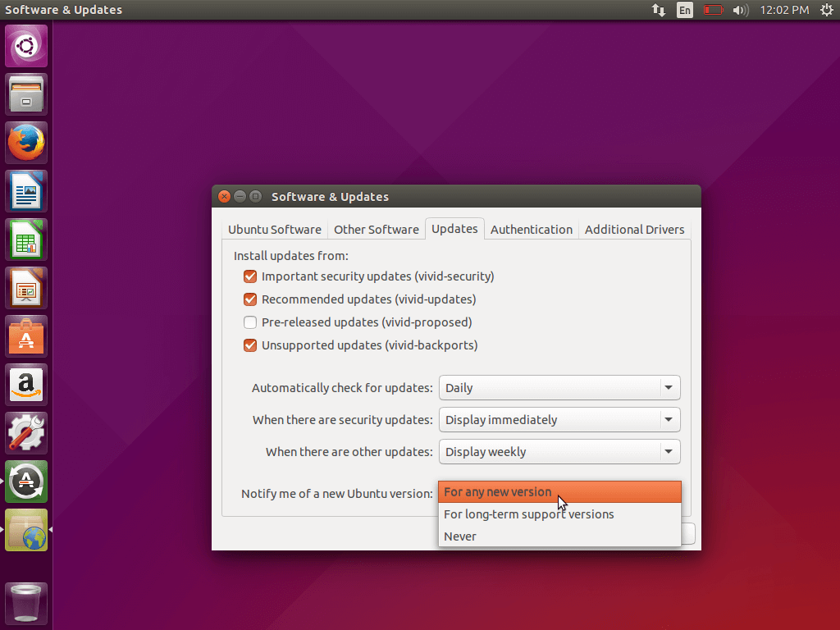
Task: Launch LibreOffice Writer from the dock
Action: tap(26, 191)
